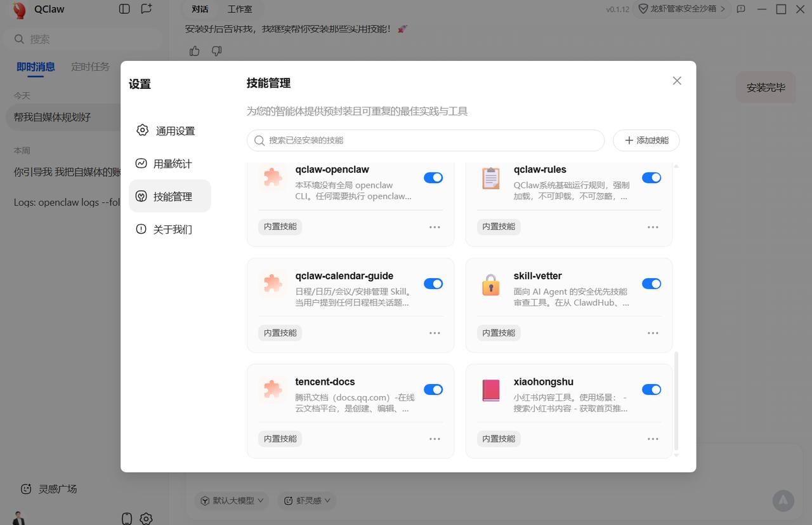The width and height of the screenshot is (812, 525).
Task: Turn off the skill-vetter toggle
Action: point(652,284)
